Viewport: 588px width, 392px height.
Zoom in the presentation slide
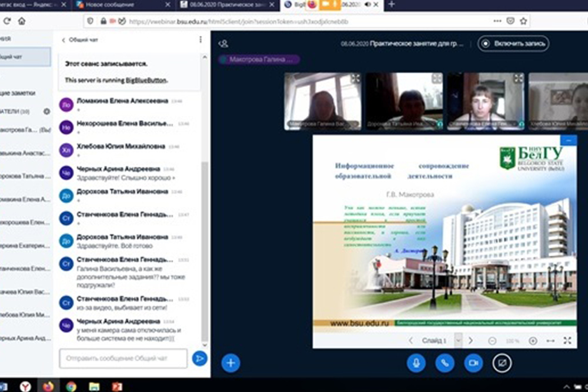click(x=533, y=340)
